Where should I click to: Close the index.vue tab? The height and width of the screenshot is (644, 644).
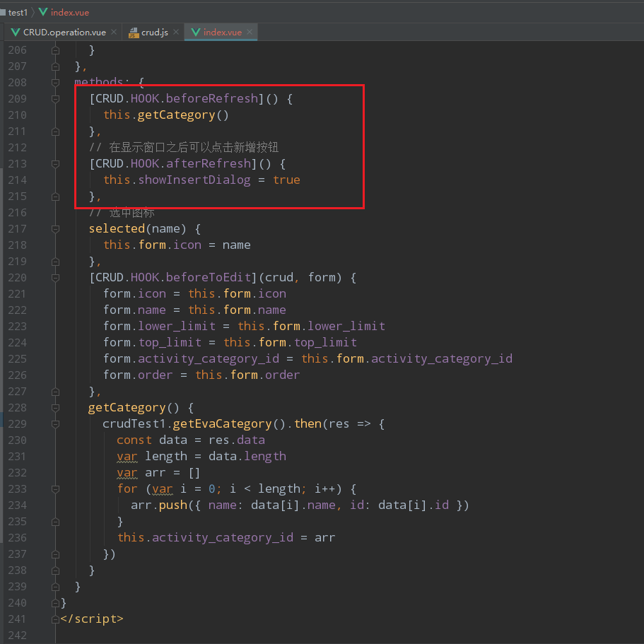(x=250, y=32)
